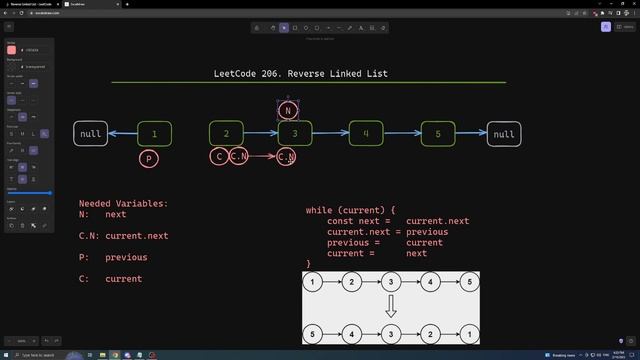The image size is (640, 360).
Task: Toggle the lock tool in the top toolbar
Action: (x=257, y=28)
